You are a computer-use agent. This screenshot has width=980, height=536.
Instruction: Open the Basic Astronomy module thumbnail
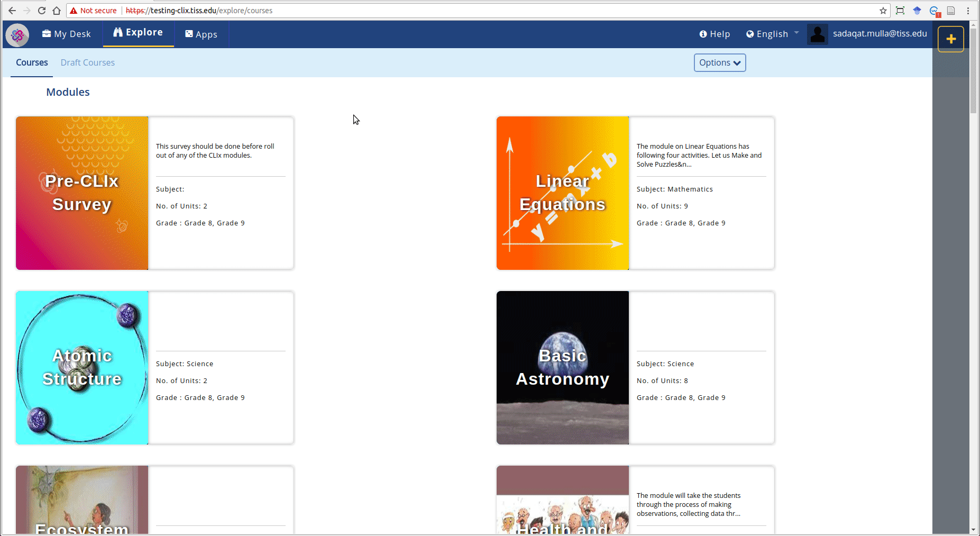click(562, 368)
